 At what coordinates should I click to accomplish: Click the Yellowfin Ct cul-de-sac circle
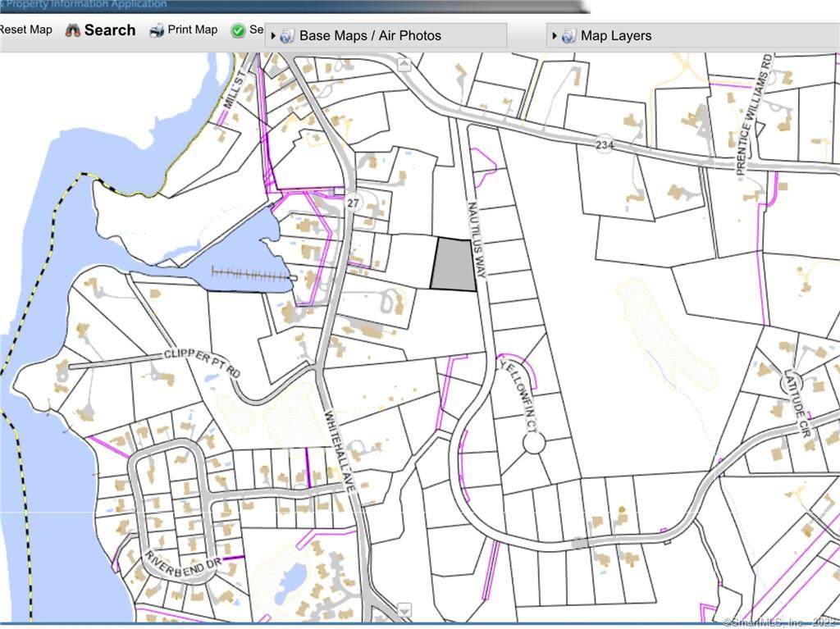(x=533, y=444)
